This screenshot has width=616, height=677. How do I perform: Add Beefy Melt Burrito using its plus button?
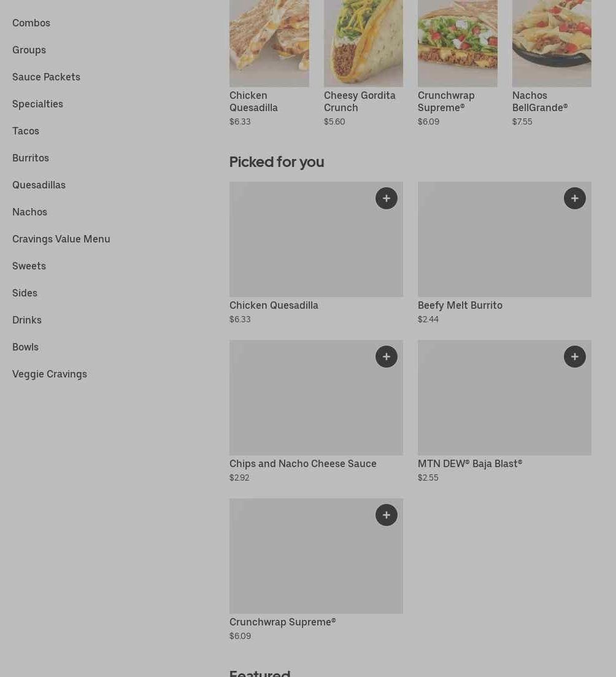click(x=575, y=198)
